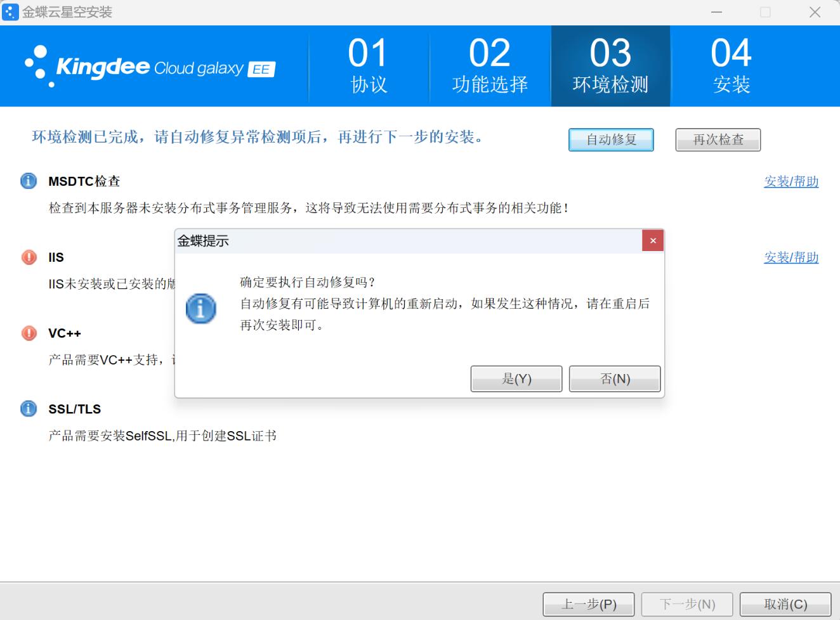
Task: Click the SSL/TLS info icon
Action: pos(29,408)
